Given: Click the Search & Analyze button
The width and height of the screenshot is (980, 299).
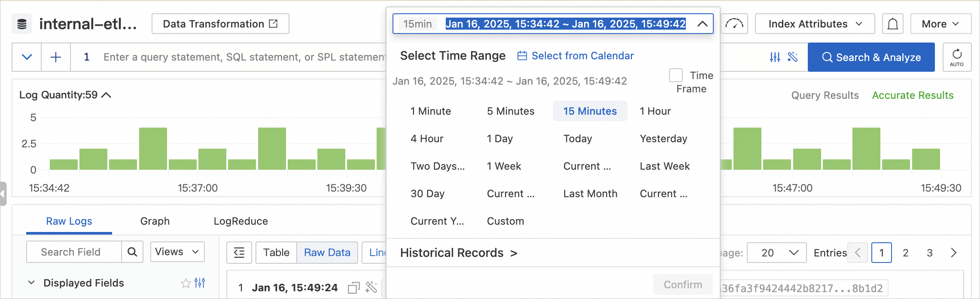Looking at the screenshot, I should pyautogui.click(x=871, y=57).
